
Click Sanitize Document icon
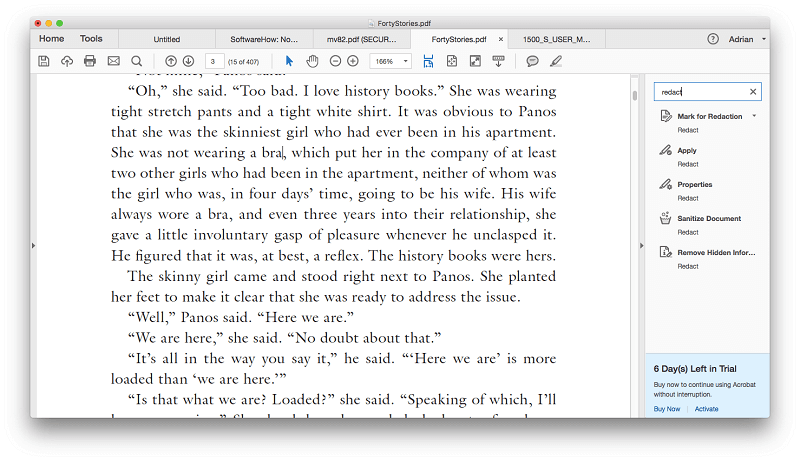point(665,218)
